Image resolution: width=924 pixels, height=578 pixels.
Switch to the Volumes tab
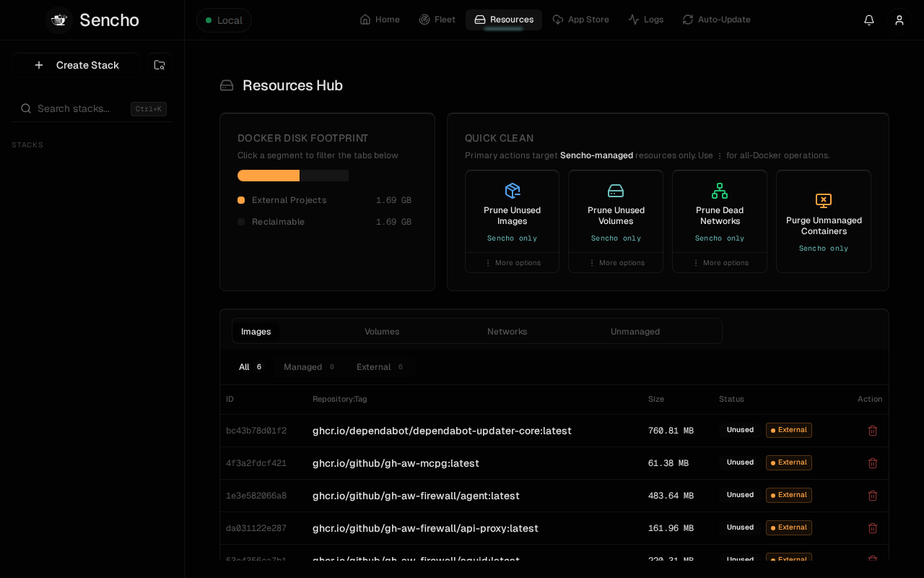tap(382, 332)
